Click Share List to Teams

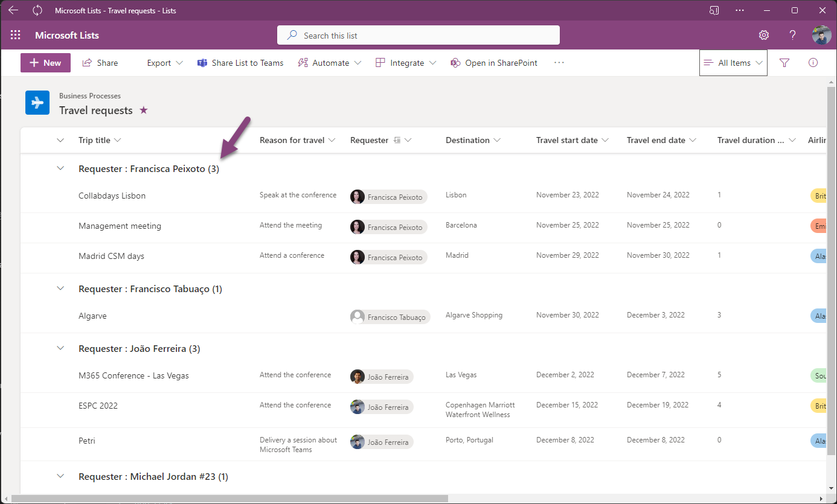[240, 63]
